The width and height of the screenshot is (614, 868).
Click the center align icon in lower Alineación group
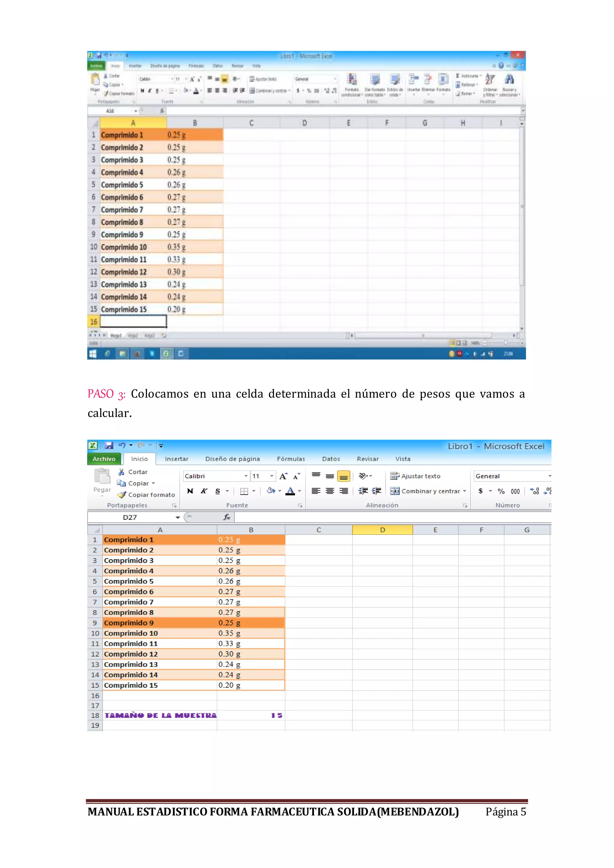[330, 491]
